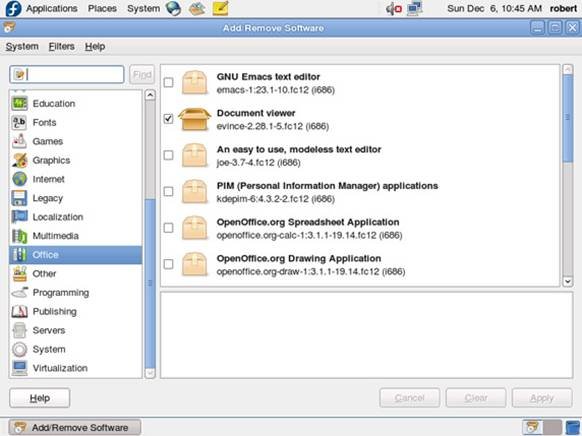The image size is (582, 436).
Task: Click the Fedora logo in top panel
Action: pyautogui.click(x=13, y=8)
